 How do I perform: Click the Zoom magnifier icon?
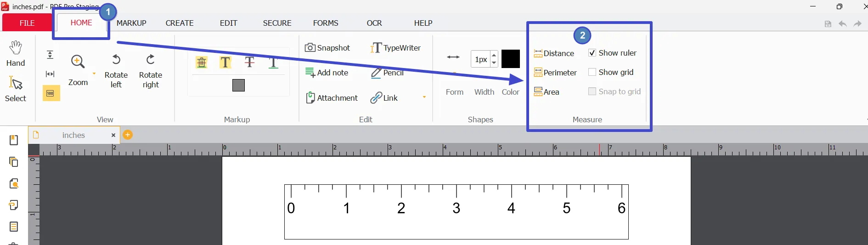[78, 62]
